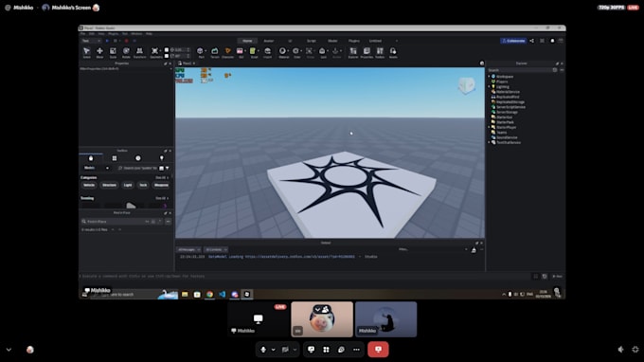Viewport: 644px width, 362px height.
Task: Show the Explorer panel via ribbon icon
Action: (x=353, y=52)
